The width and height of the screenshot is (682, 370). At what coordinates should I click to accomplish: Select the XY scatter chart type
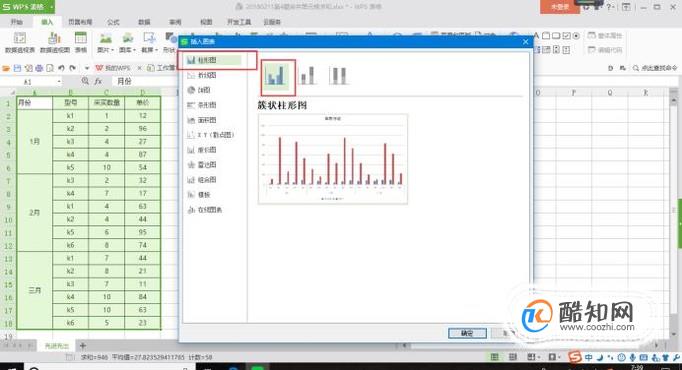click(211, 135)
